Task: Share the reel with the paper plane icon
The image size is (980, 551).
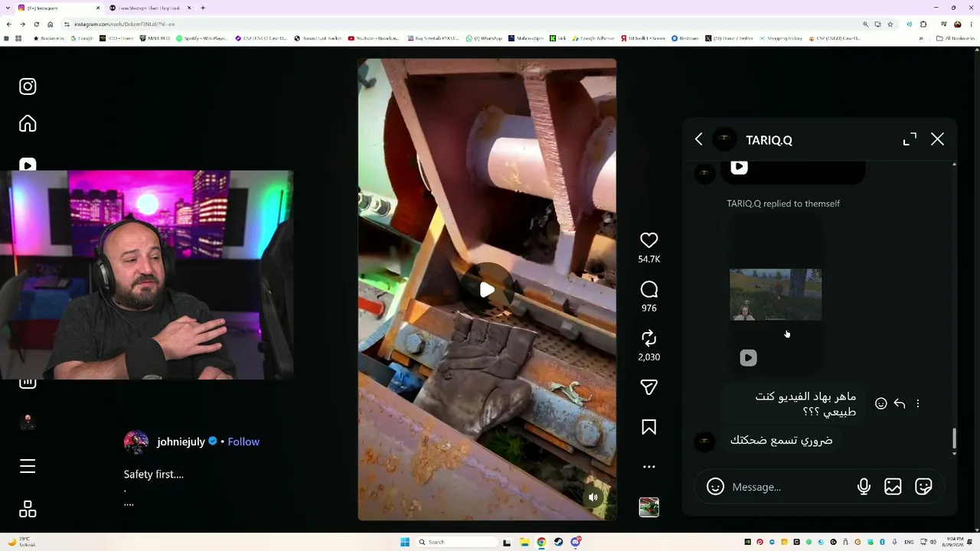Action: coord(648,387)
